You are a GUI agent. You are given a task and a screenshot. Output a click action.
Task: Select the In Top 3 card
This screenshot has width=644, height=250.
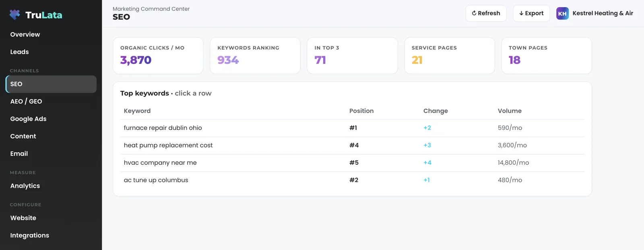(x=352, y=55)
